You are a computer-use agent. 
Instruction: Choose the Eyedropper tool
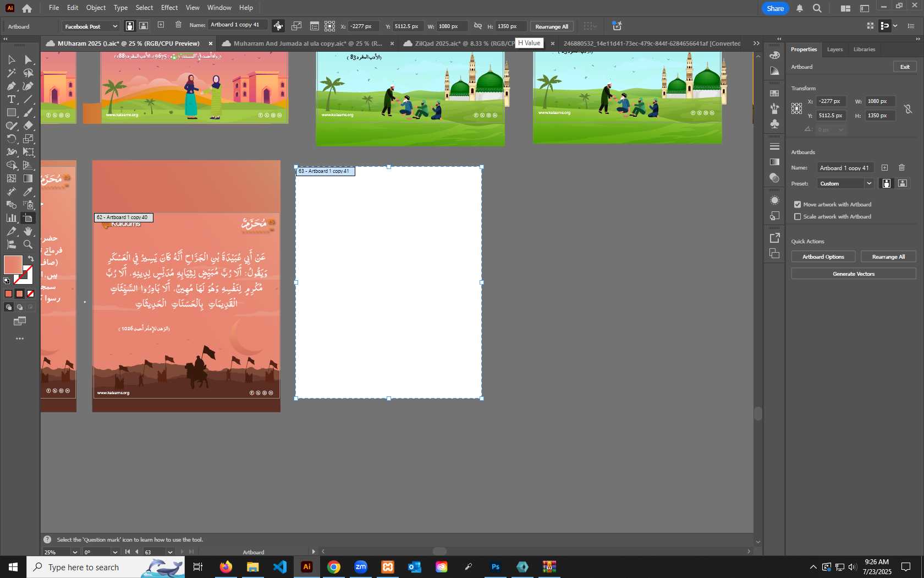29,192
